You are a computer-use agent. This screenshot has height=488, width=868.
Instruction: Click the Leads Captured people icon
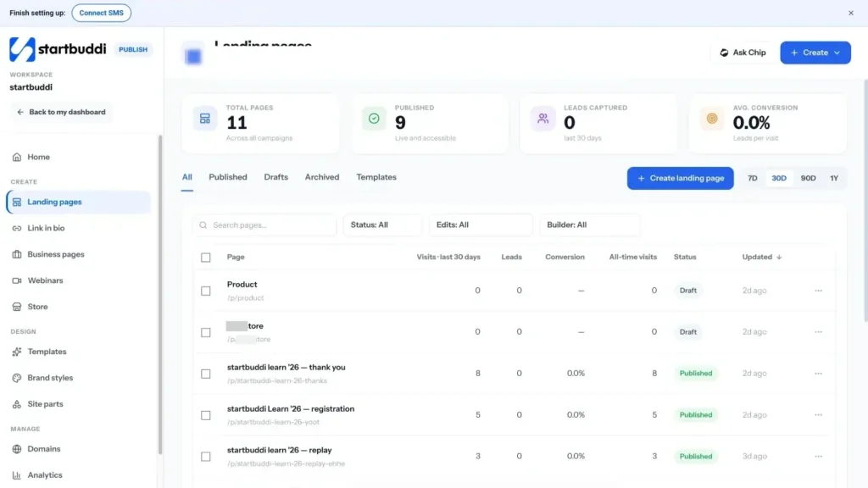(542, 119)
